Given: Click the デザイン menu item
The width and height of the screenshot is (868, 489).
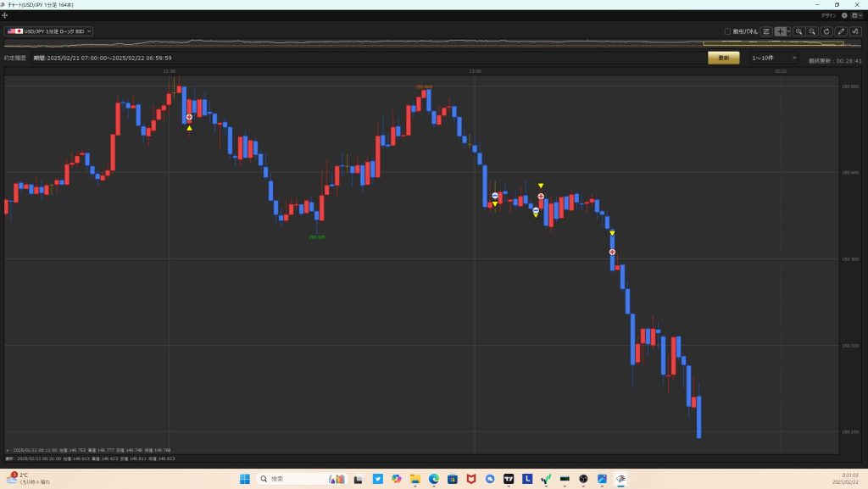Looking at the screenshot, I should point(828,15).
